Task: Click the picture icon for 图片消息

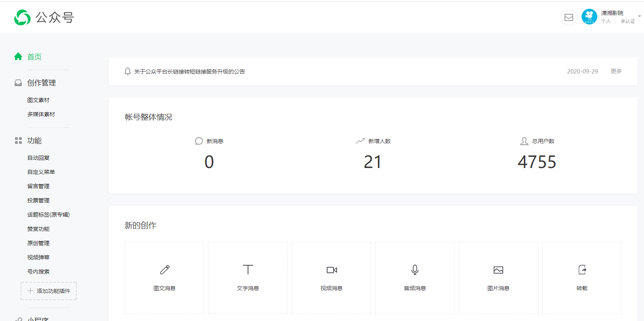Action: (x=498, y=270)
